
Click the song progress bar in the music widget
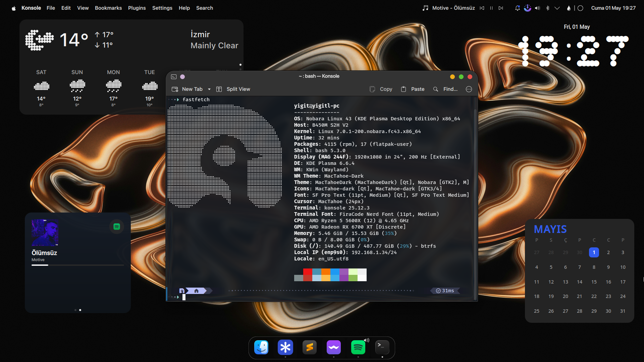[78, 265]
